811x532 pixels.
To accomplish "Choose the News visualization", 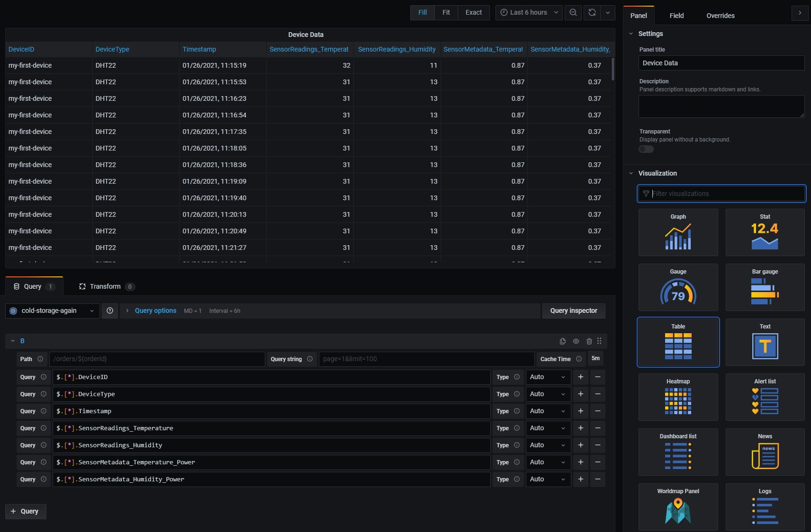I will click(765, 452).
